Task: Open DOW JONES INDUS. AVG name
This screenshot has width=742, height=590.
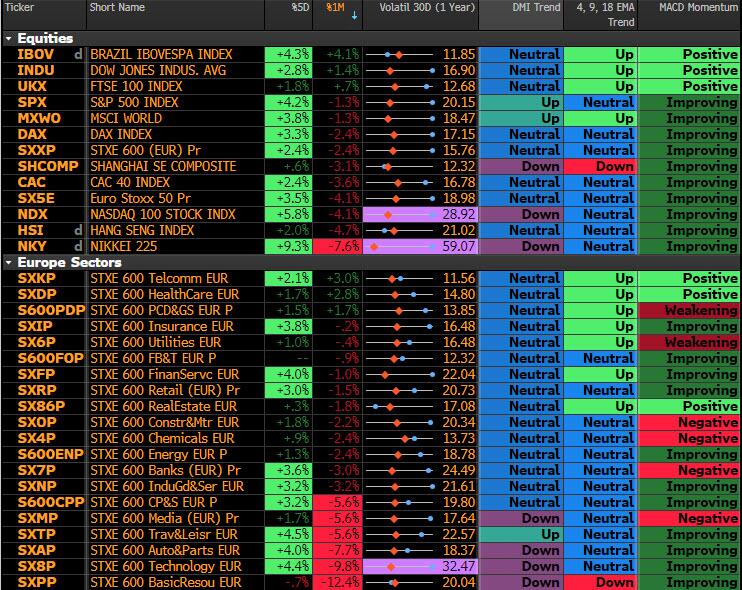Action: (x=158, y=70)
